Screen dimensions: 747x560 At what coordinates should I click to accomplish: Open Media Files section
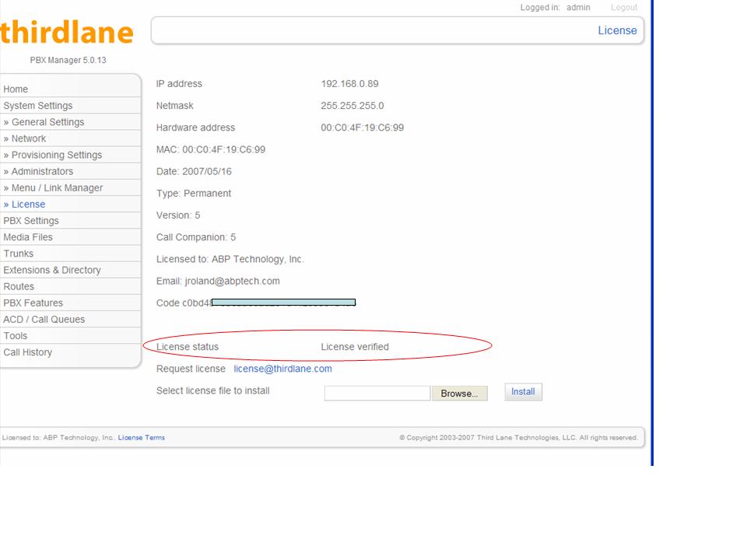[x=28, y=237]
